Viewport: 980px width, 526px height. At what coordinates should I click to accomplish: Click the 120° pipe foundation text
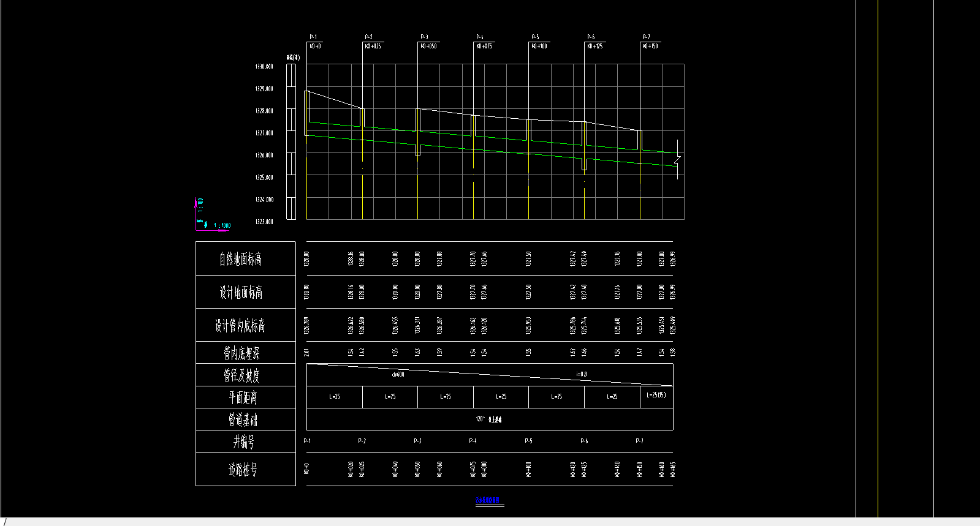pos(488,419)
